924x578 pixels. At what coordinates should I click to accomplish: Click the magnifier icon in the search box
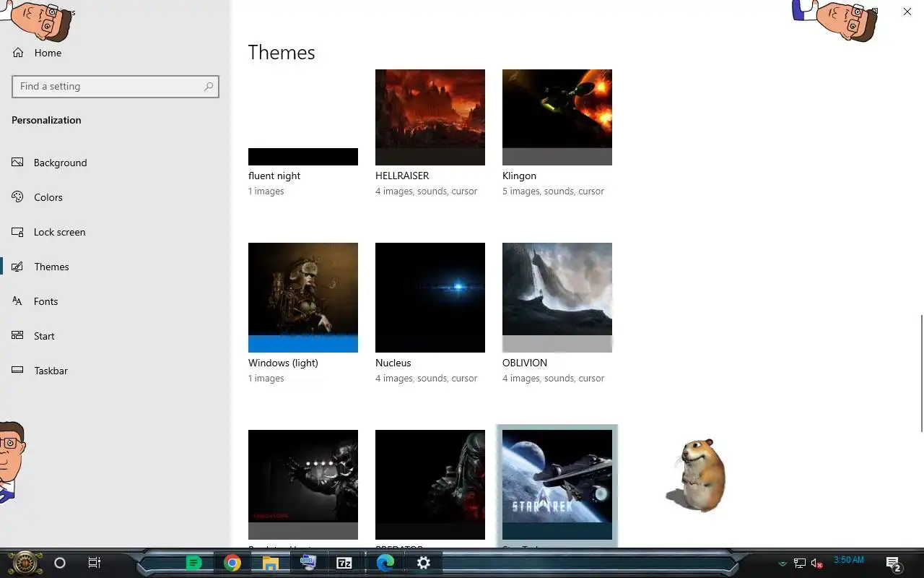pyautogui.click(x=209, y=86)
